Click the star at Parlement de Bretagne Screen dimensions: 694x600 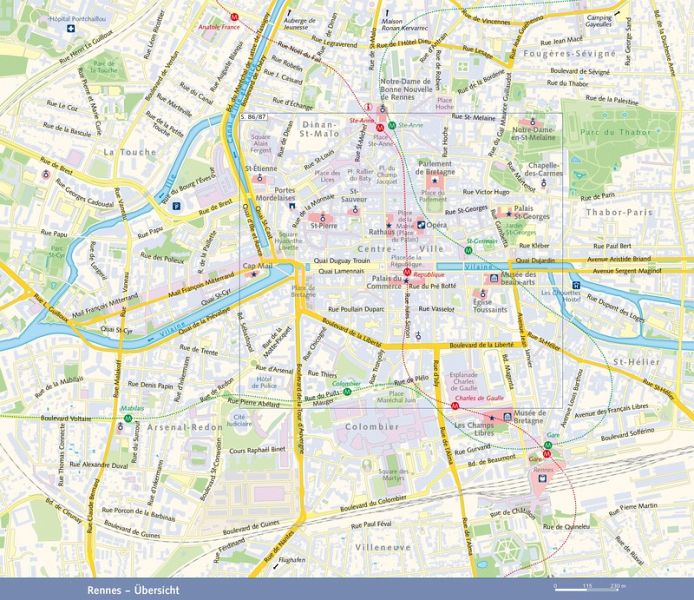(x=435, y=180)
